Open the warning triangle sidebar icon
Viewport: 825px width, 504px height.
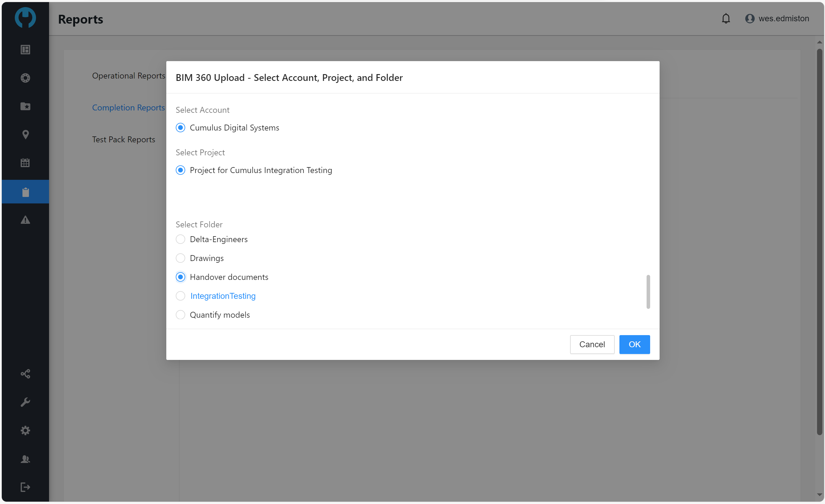(x=25, y=220)
